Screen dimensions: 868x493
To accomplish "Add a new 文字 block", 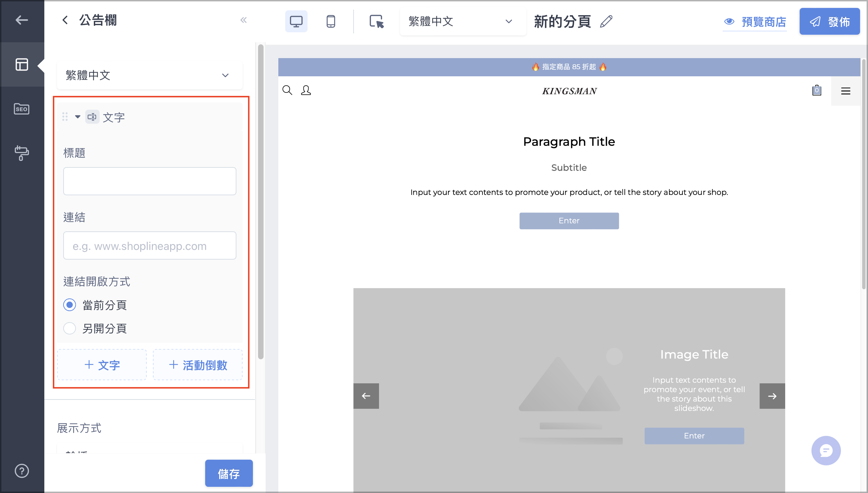I will 102,365.
